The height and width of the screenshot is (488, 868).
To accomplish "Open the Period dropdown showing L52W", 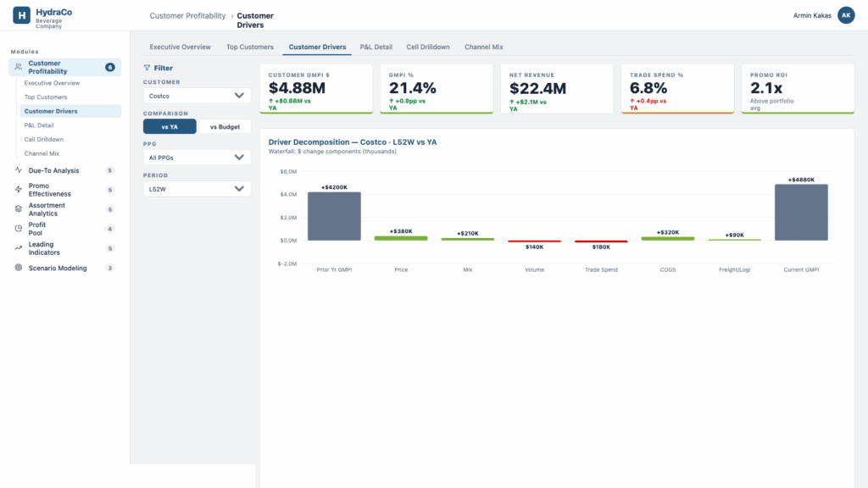I will [x=197, y=189].
